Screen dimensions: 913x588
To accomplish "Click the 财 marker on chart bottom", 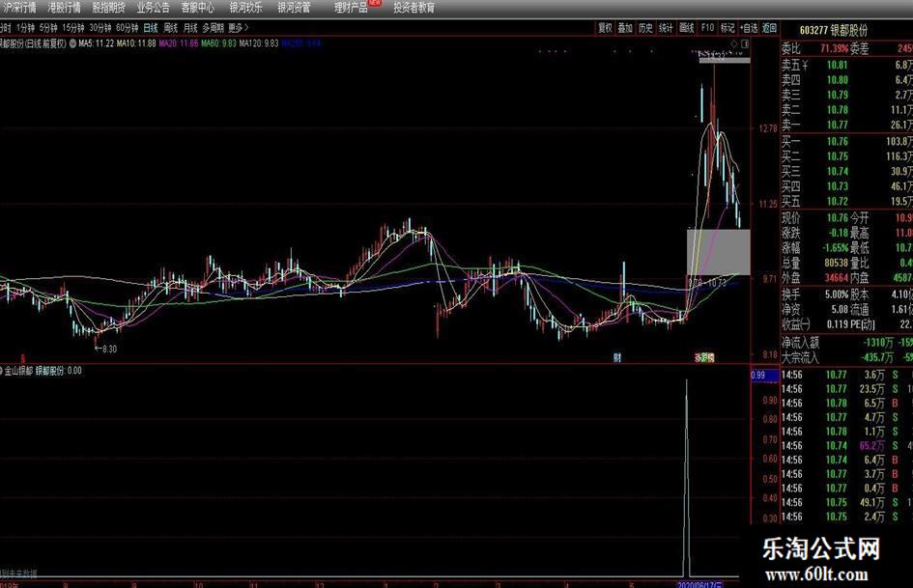I will (617, 357).
